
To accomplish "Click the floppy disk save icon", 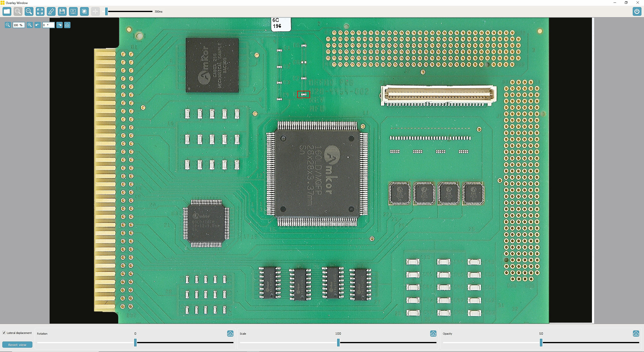I will pyautogui.click(x=62, y=11).
